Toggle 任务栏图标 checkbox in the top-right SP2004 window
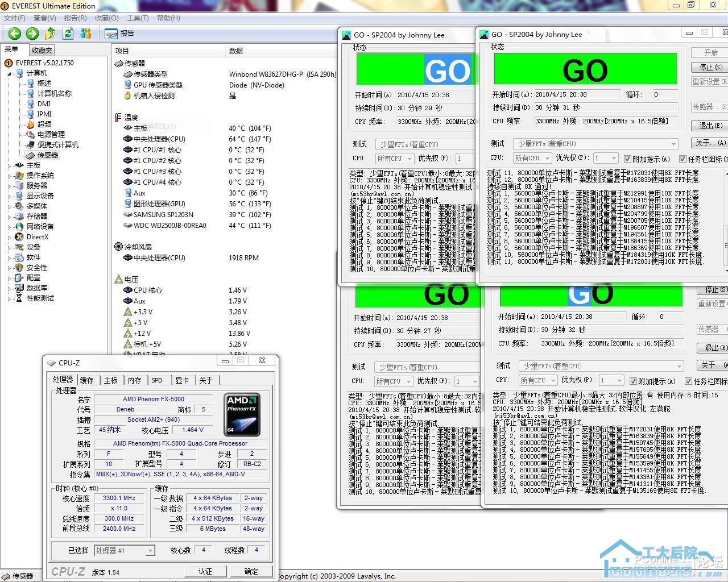Image resolution: width=728 pixels, height=582 pixels. pyautogui.click(x=682, y=159)
